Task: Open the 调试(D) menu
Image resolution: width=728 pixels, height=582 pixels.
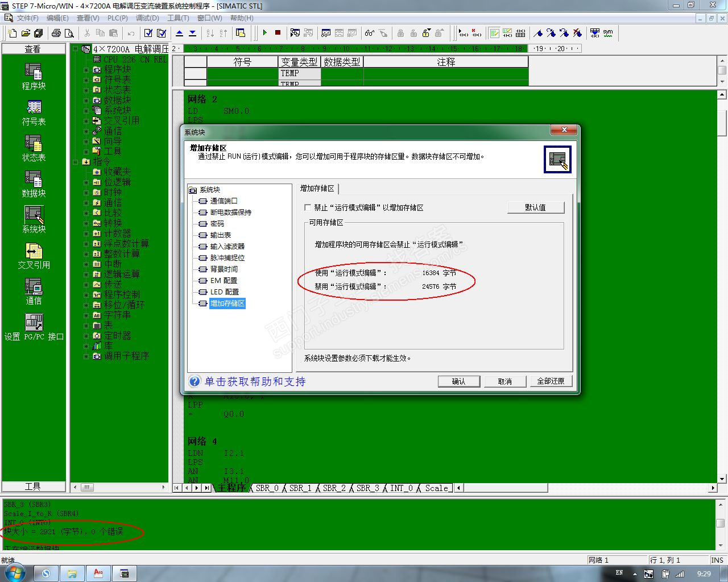Action: pos(147,18)
